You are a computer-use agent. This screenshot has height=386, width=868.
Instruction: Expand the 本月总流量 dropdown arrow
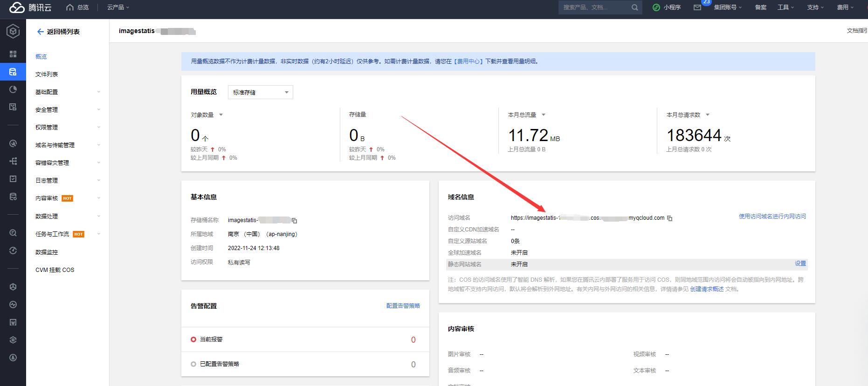pyautogui.click(x=544, y=115)
